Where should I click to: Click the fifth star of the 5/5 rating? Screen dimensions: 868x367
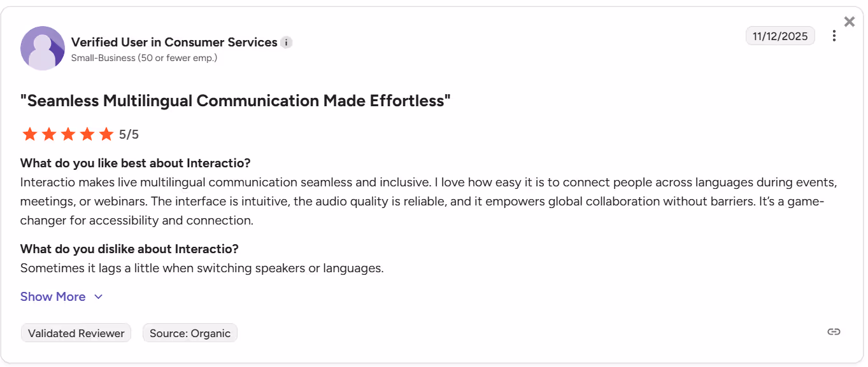(x=106, y=134)
